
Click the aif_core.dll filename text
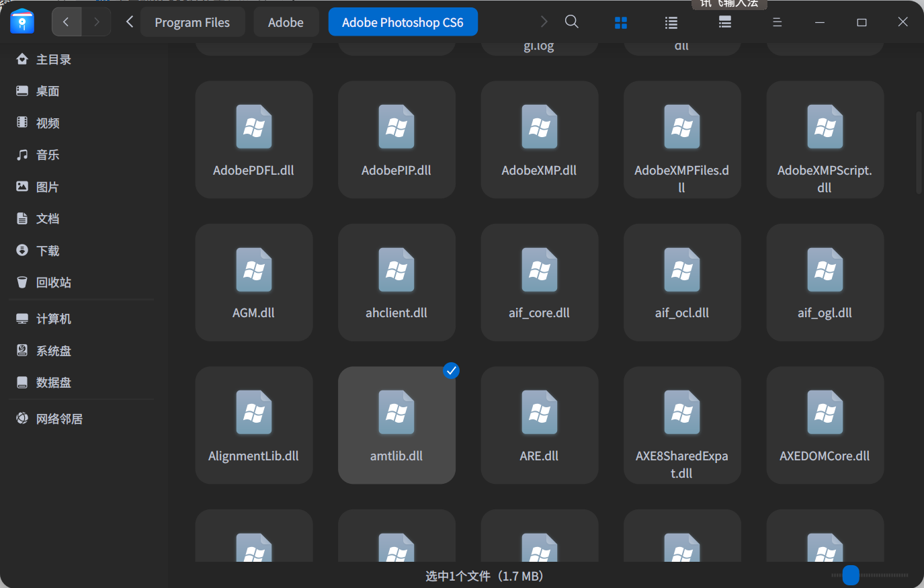tap(539, 312)
